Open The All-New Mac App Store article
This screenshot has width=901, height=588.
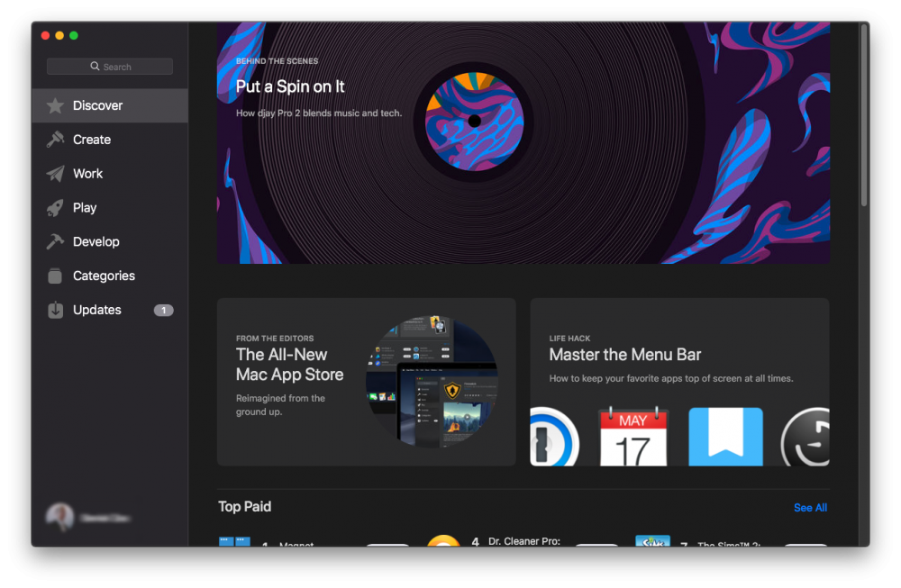click(367, 382)
